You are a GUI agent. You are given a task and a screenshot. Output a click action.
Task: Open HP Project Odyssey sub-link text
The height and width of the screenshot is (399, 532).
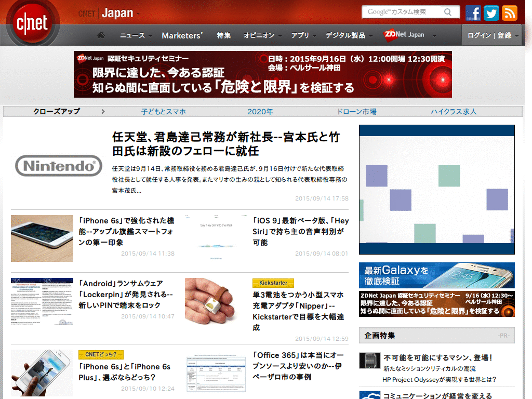tap(440, 380)
